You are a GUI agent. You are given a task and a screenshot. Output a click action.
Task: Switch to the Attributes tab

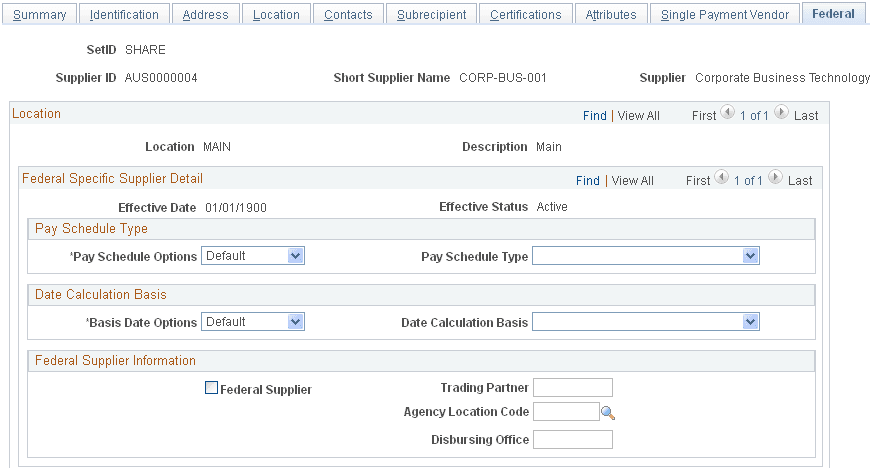pos(611,14)
